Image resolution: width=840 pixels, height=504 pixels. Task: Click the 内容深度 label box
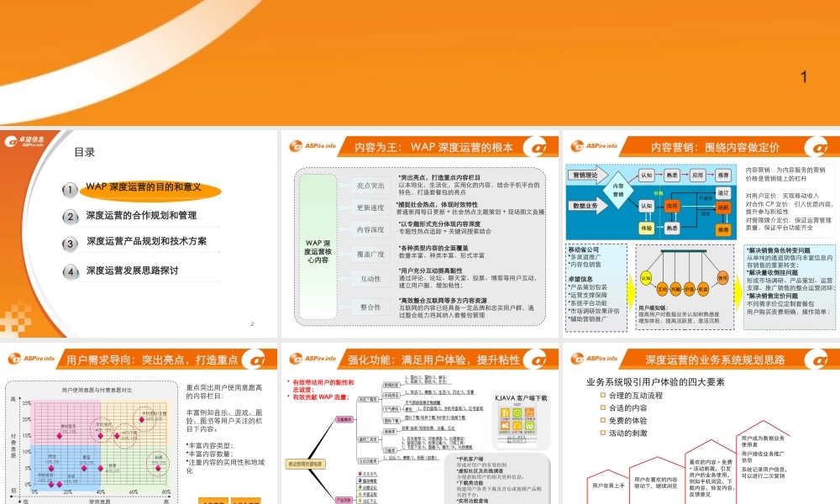point(370,230)
